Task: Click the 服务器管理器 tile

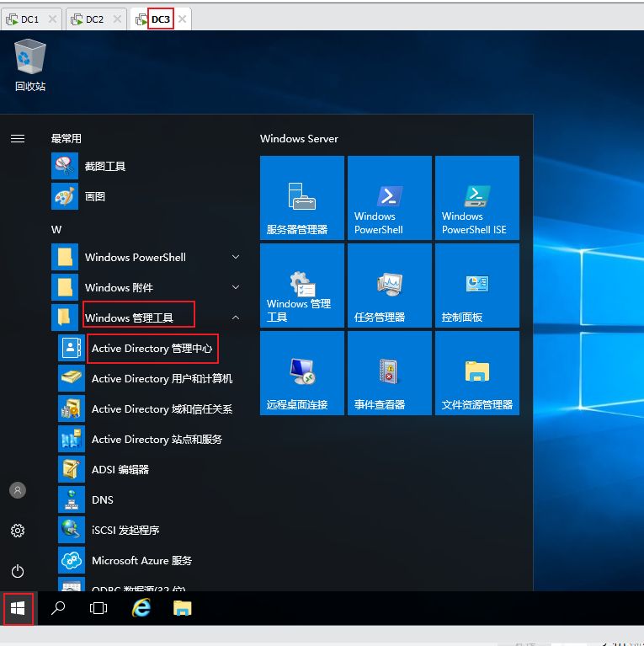Action: pos(302,198)
